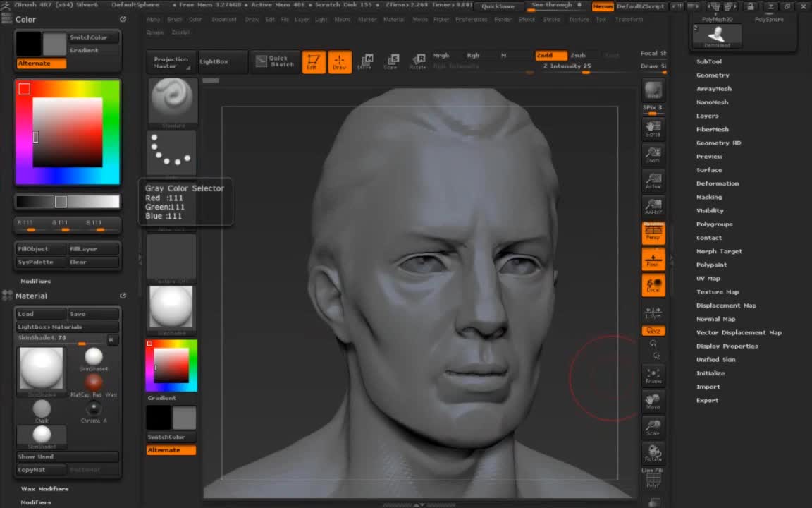Click FillObject in Color palette
812x508 pixels.
coord(42,249)
